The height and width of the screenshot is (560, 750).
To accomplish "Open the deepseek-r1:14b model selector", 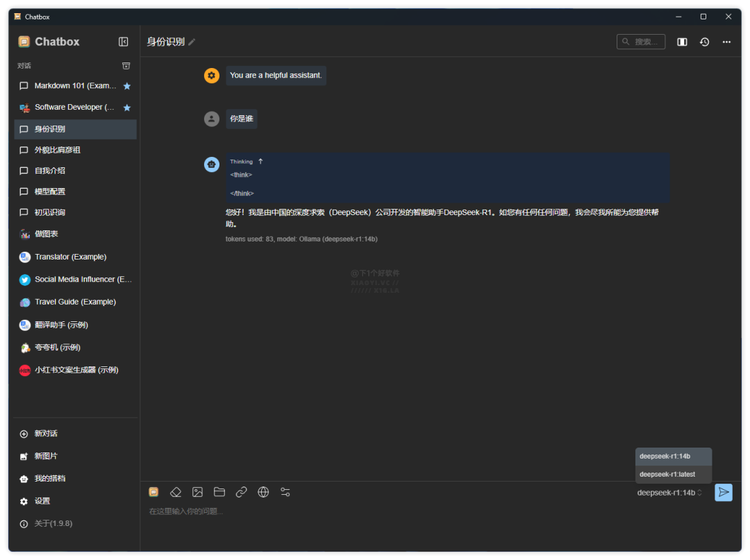I will 669,493.
